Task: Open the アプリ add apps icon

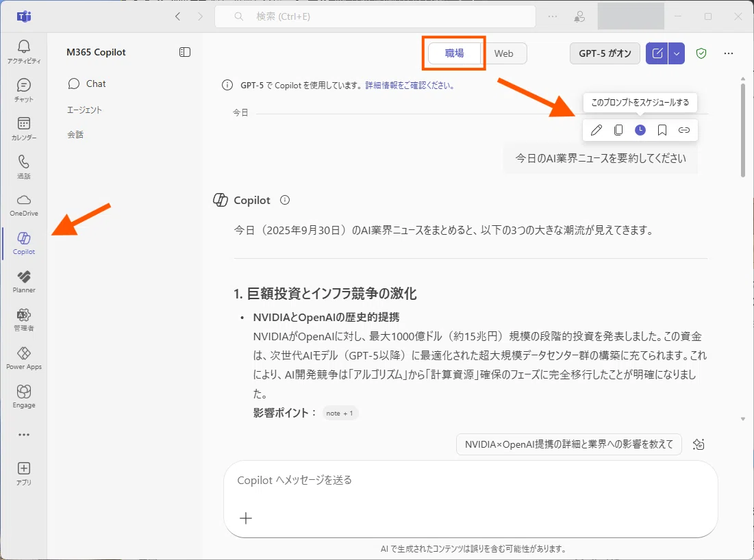Action: [x=23, y=474]
